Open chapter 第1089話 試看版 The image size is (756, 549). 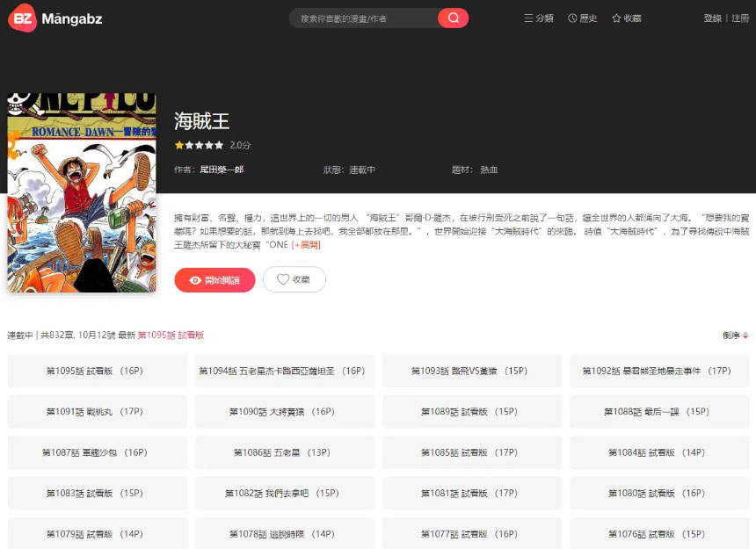472,412
